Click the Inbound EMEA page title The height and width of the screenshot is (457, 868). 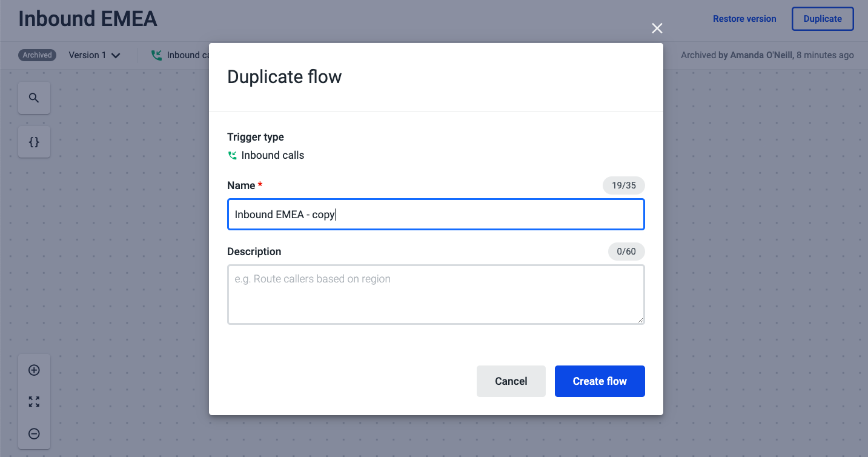point(88,19)
